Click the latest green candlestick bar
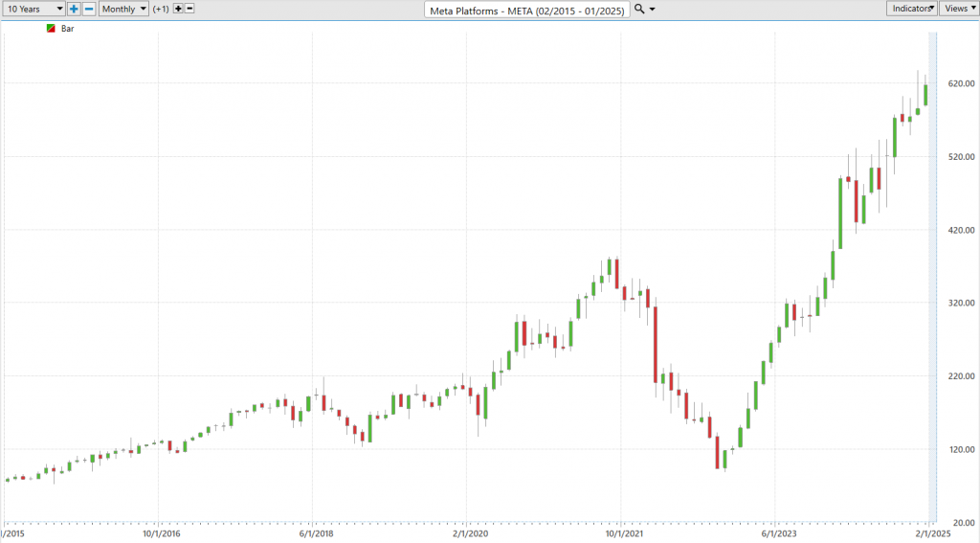This screenshot has width=980, height=543. (x=925, y=95)
